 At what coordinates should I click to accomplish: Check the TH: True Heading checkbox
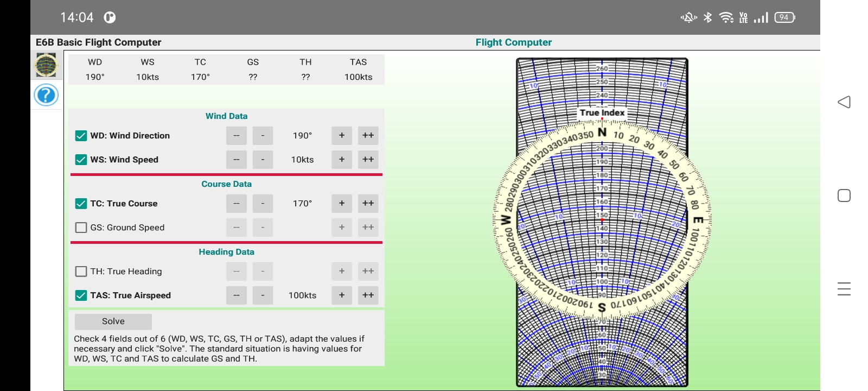(81, 272)
